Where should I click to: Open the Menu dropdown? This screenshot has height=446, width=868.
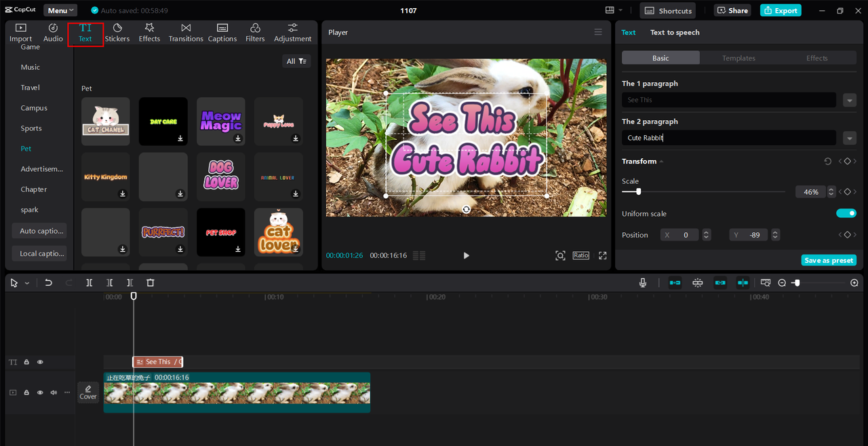tap(60, 10)
